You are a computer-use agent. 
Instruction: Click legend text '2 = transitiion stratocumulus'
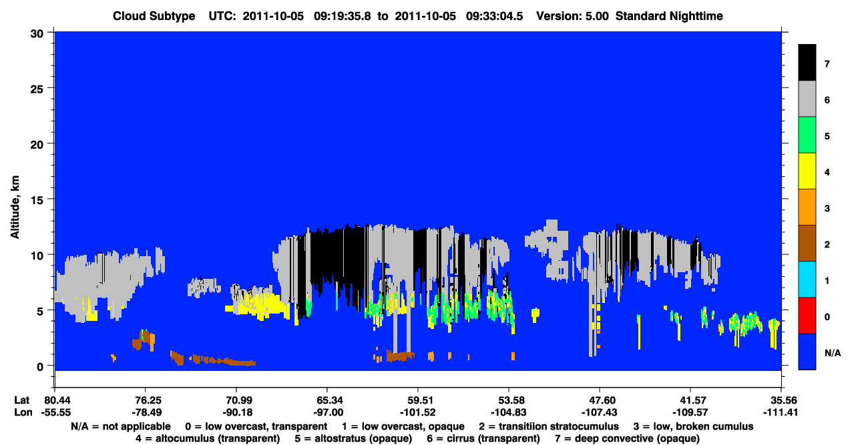coord(550,426)
